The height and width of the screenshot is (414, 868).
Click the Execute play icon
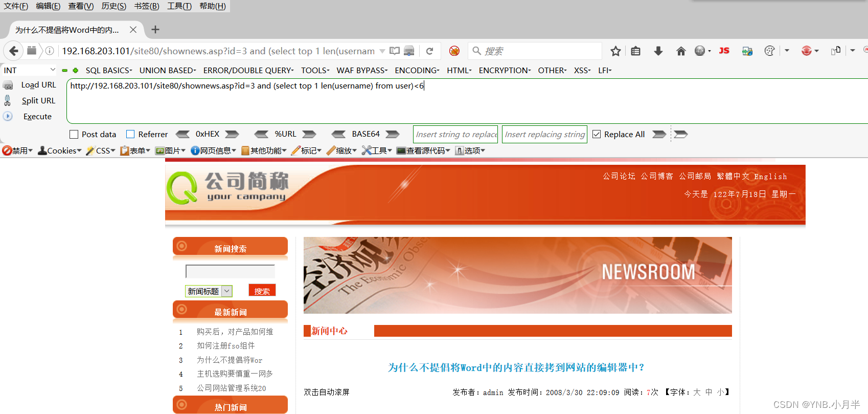(8, 116)
